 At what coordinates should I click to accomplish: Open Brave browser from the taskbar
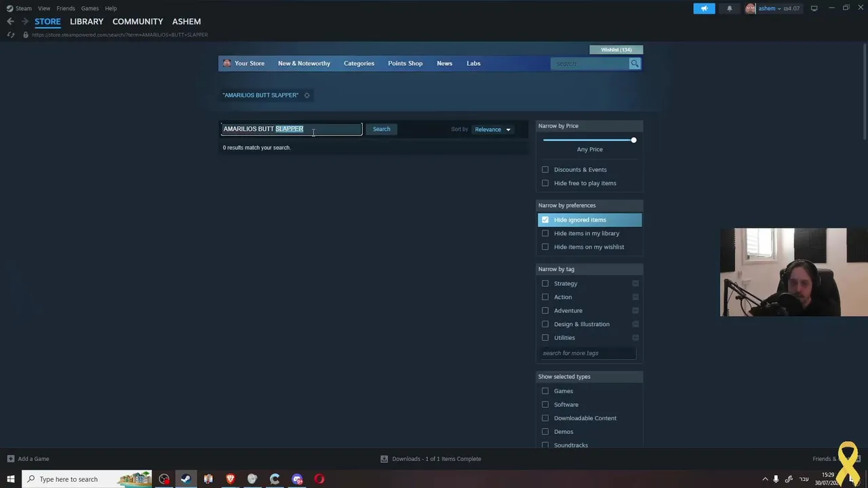[x=231, y=479]
